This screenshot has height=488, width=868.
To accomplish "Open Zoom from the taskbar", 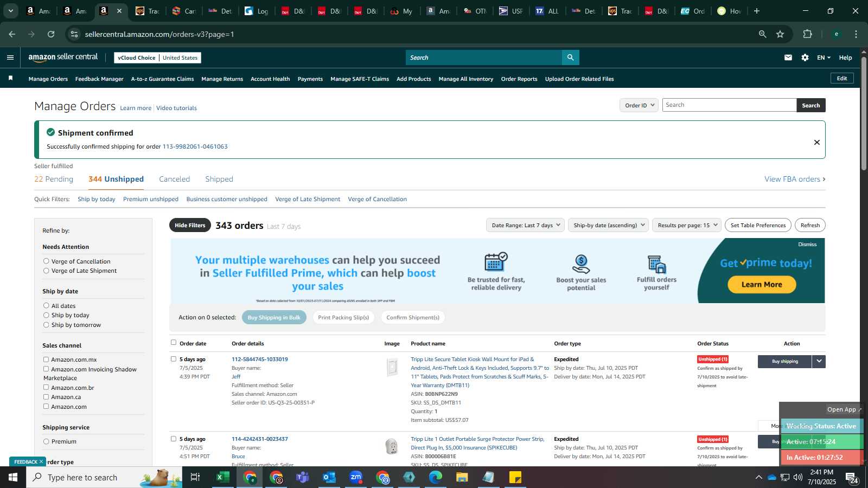I will (356, 477).
